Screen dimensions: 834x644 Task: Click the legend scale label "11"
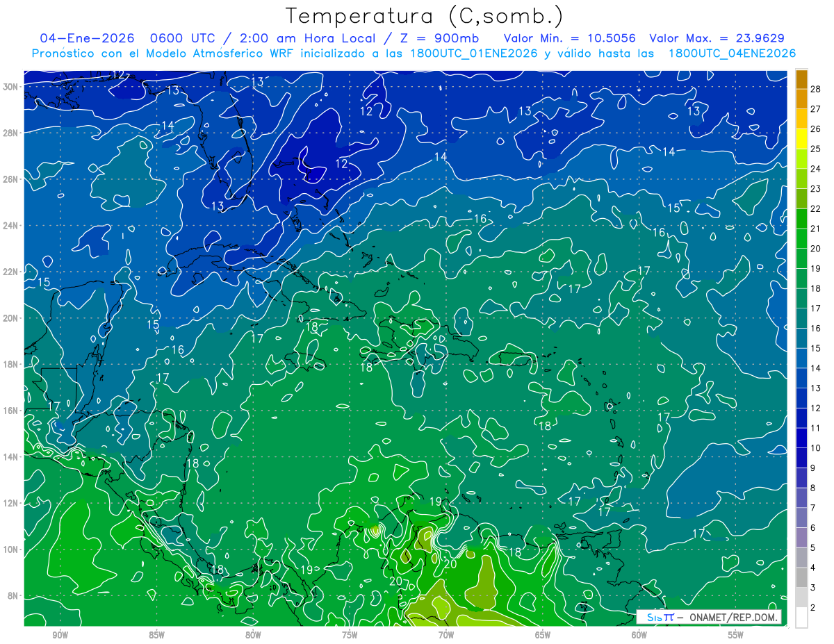815,428
